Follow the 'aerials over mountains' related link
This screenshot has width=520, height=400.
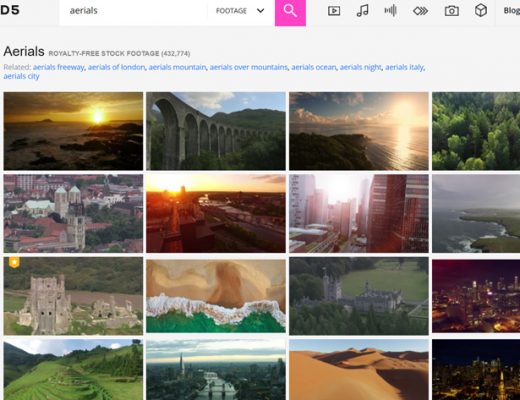[x=249, y=67]
